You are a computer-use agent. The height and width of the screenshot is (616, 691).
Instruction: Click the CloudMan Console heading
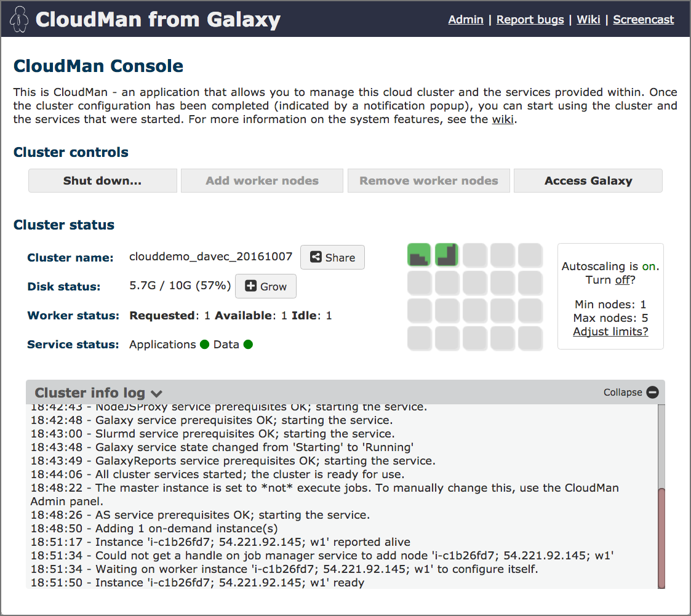[x=98, y=66]
